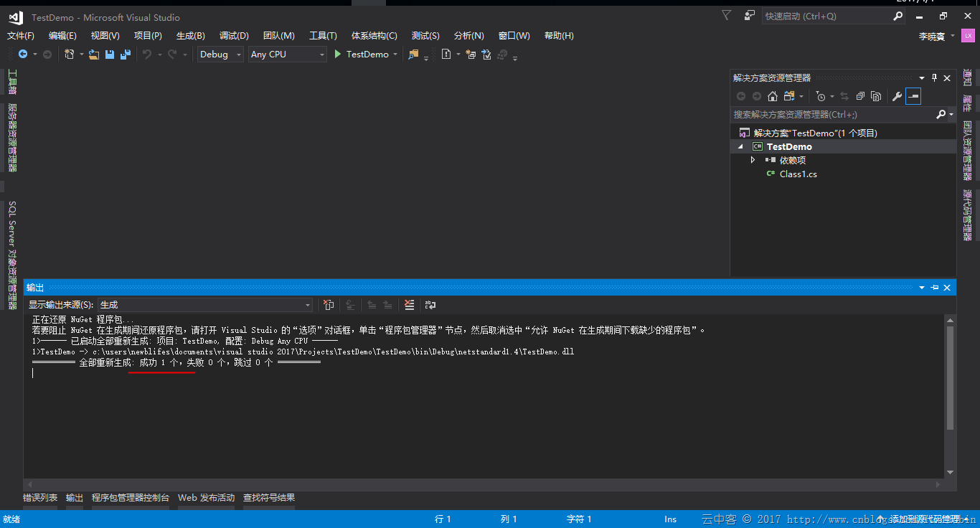Open the 帮助(H) help menu

[x=559, y=36]
